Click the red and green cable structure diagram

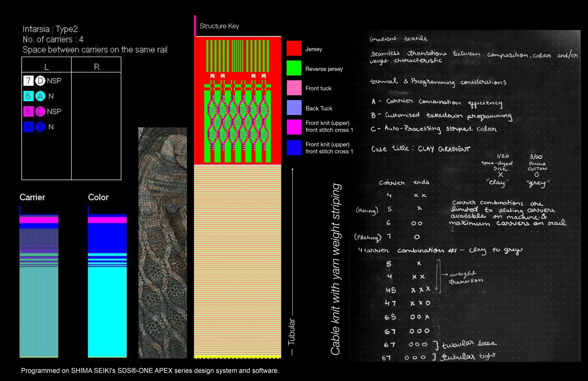237,101
